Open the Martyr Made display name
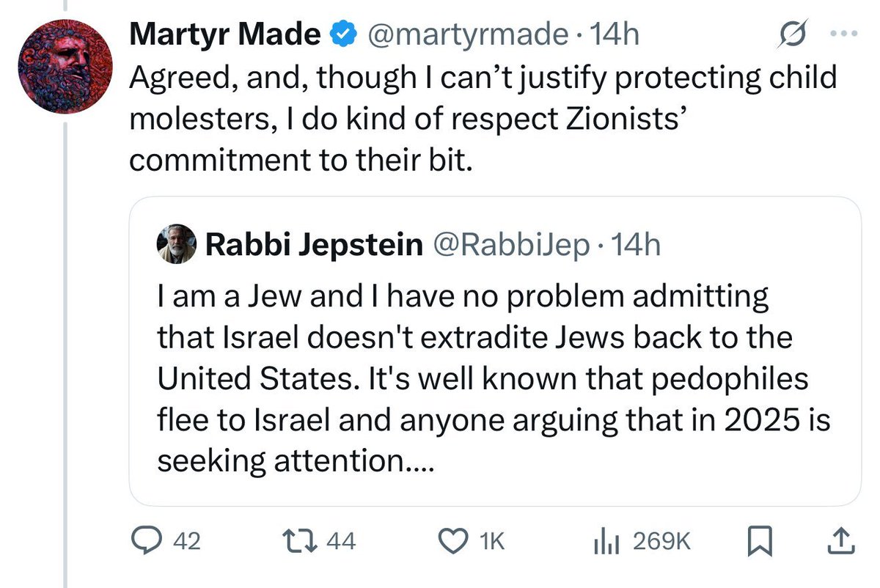 pyautogui.click(x=226, y=35)
